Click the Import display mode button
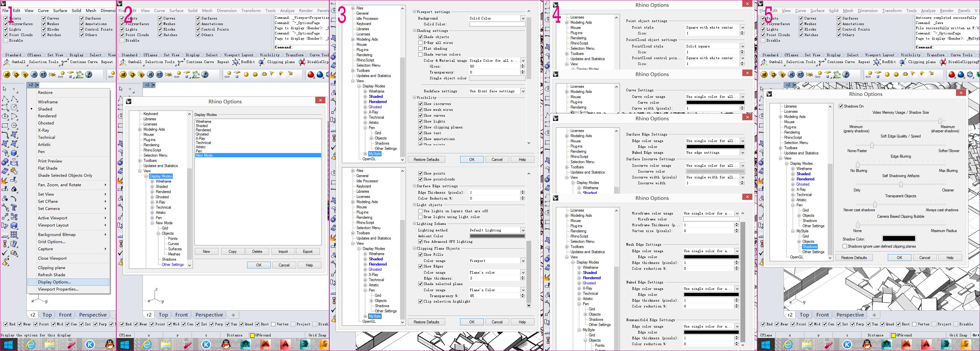The image size is (980, 351). [283, 252]
